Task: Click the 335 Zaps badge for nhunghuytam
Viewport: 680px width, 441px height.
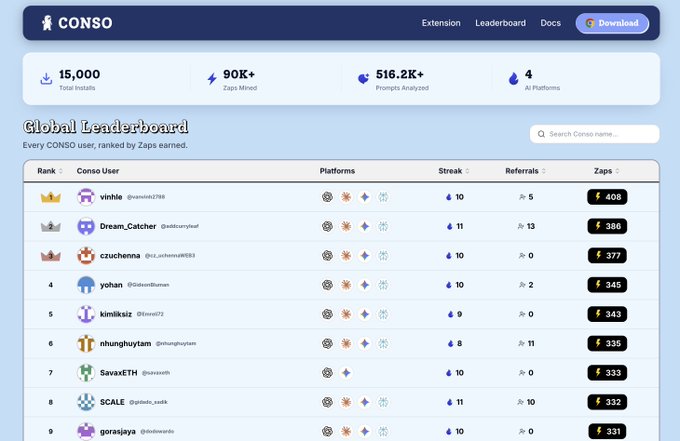Action: (x=607, y=343)
